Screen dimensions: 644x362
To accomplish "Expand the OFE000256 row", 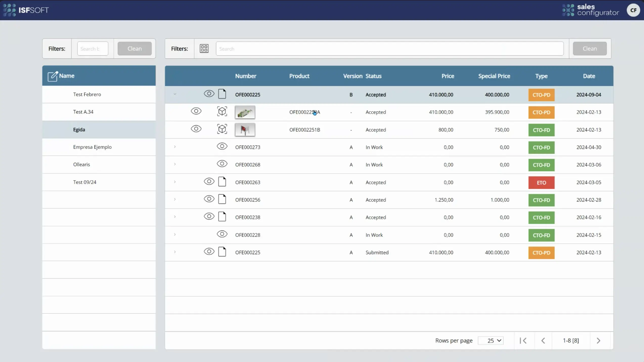I will (x=175, y=199).
